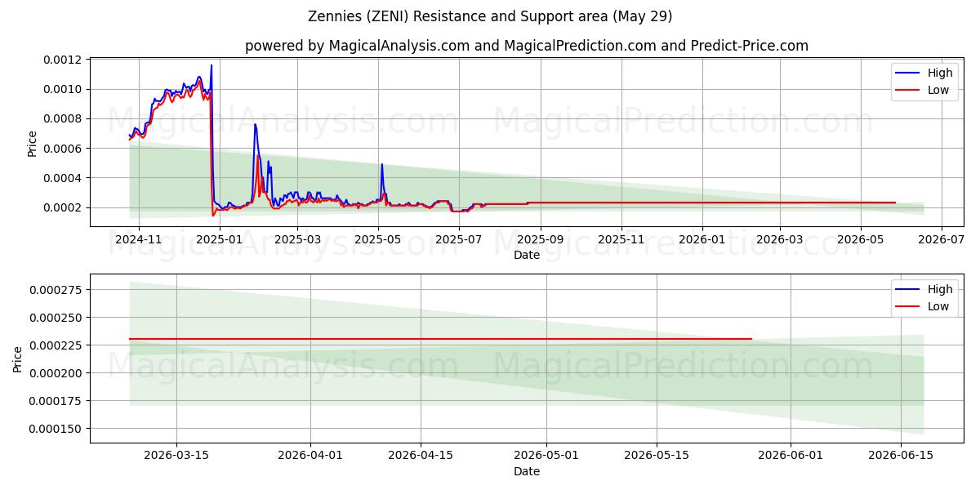
Task: Click the price spike near 2025-05 in top chart
Action: click(381, 165)
